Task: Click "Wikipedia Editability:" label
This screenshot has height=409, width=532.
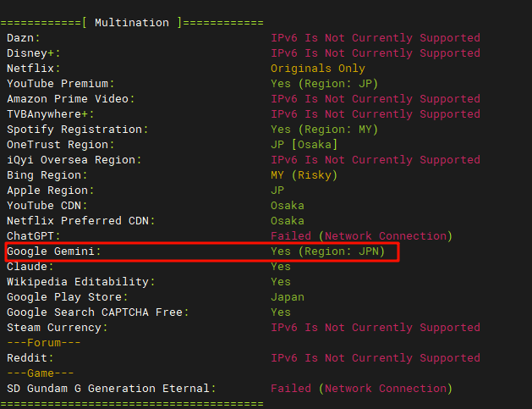Action: tap(80, 282)
